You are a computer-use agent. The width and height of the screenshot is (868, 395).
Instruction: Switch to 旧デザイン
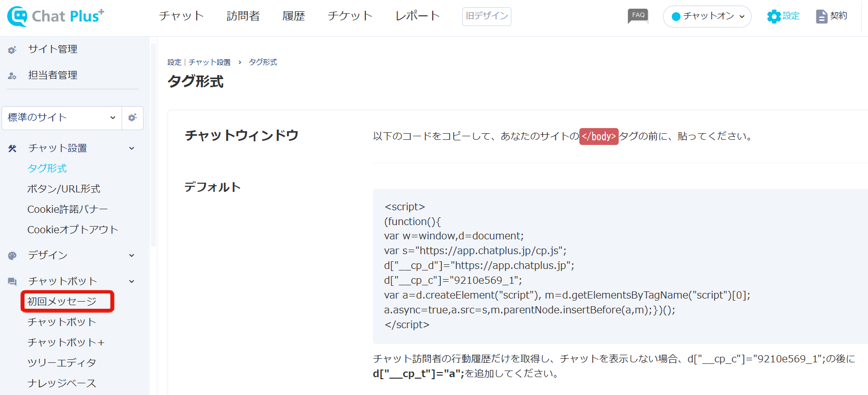point(487,16)
